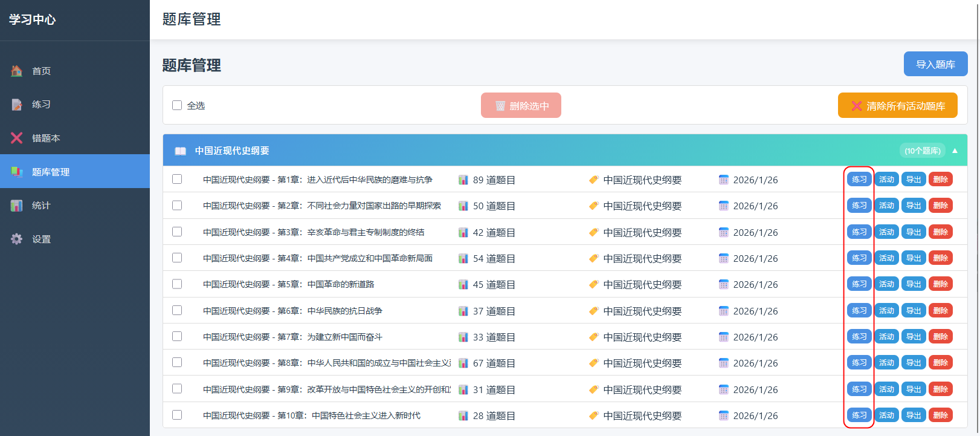This screenshot has height=436, width=980.
Task: Go to 练习 in the sidebar
Action: click(x=75, y=105)
